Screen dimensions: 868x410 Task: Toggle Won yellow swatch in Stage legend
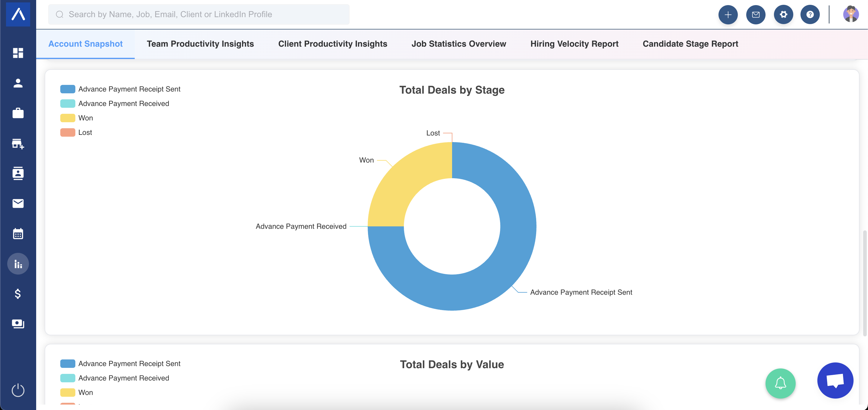pyautogui.click(x=68, y=118)
